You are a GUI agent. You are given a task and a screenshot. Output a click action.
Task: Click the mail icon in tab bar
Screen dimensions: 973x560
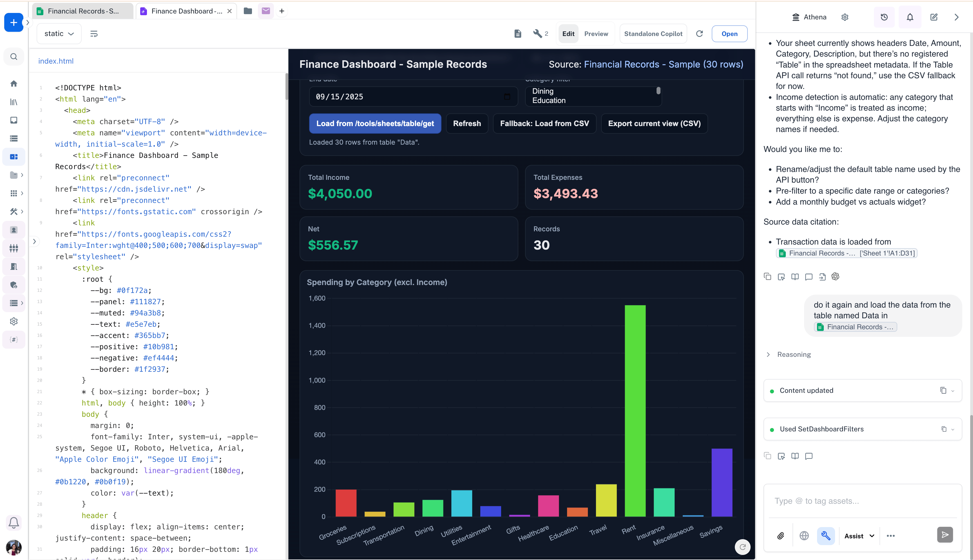[266, 11]
